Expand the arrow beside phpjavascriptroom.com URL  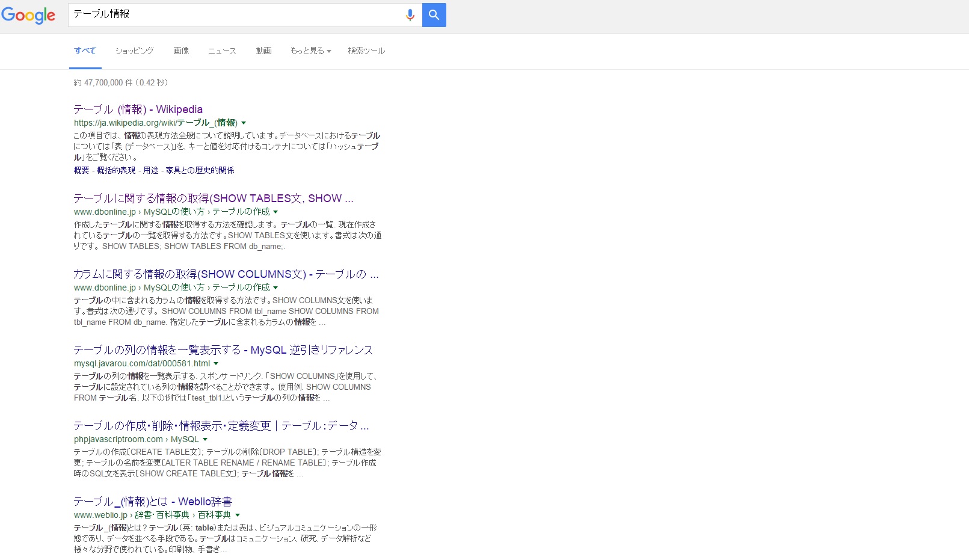[205, 439]
